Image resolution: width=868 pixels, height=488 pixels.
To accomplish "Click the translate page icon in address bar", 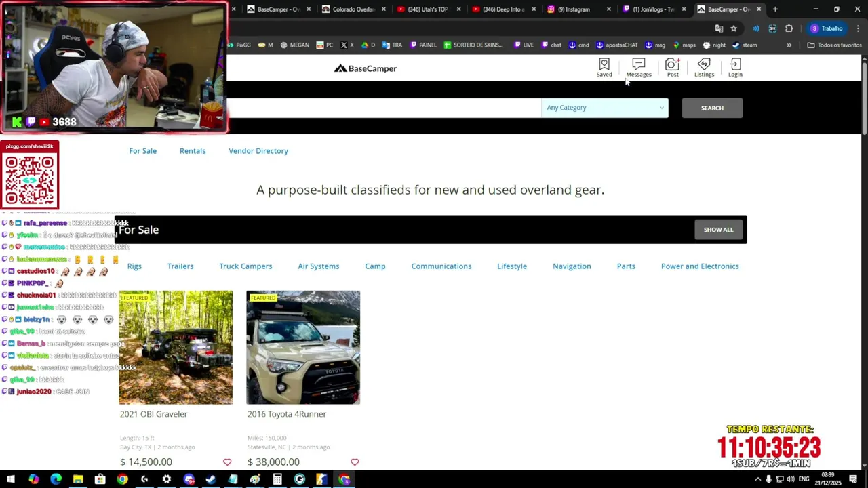I will (x=719, y=28).
